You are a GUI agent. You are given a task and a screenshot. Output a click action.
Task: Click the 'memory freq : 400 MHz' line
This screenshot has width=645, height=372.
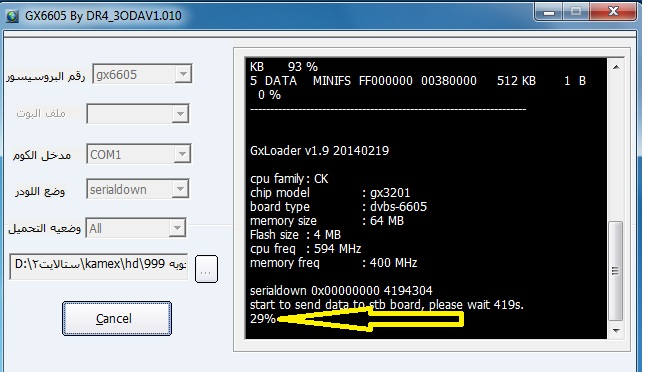(333, 263)
